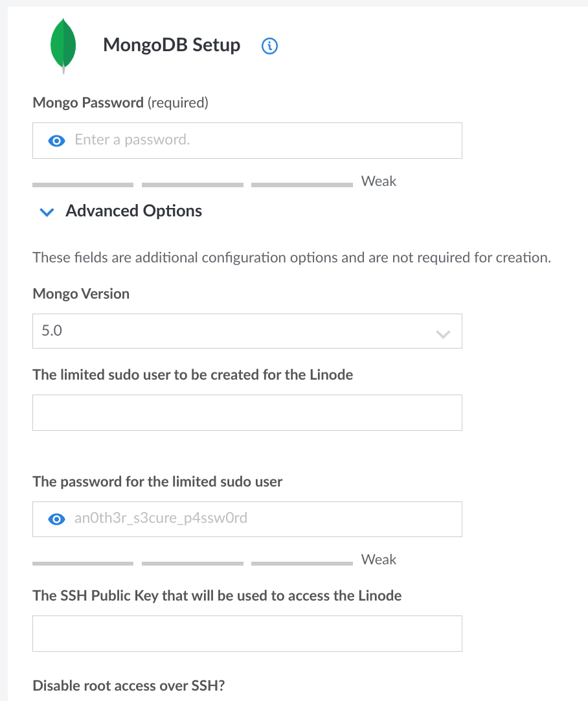Reveal the limited sudo user password
Viewport: 588px width, 701px height.
tap(57, 519)
